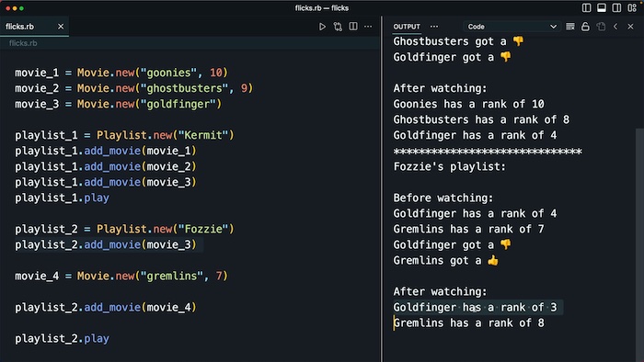
Task: Click playlist_1.add_movie(movie_2) line
Action: click(x=106, y=166)
